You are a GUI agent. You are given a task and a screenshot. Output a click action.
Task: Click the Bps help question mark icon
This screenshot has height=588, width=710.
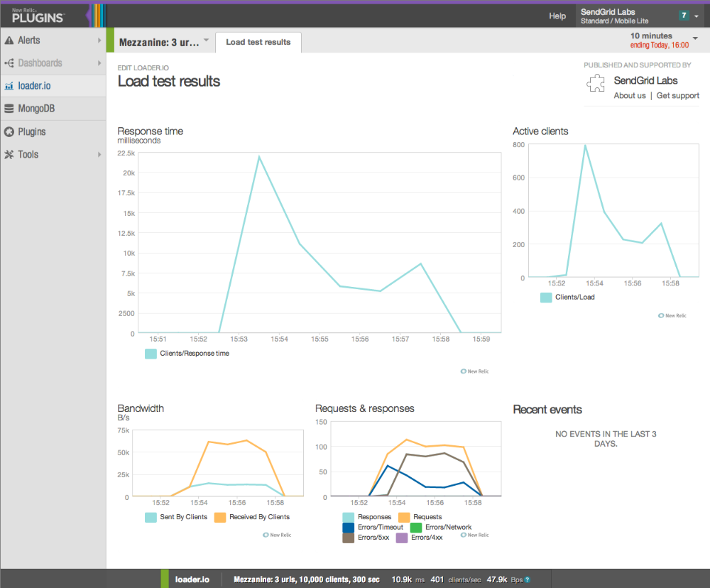click(527, 579)
